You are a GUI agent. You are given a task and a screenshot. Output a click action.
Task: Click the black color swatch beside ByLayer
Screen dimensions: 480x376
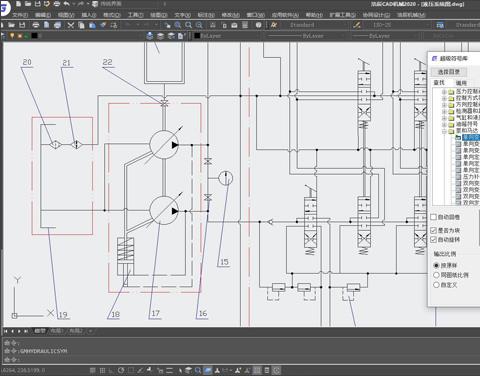point(197,36)
